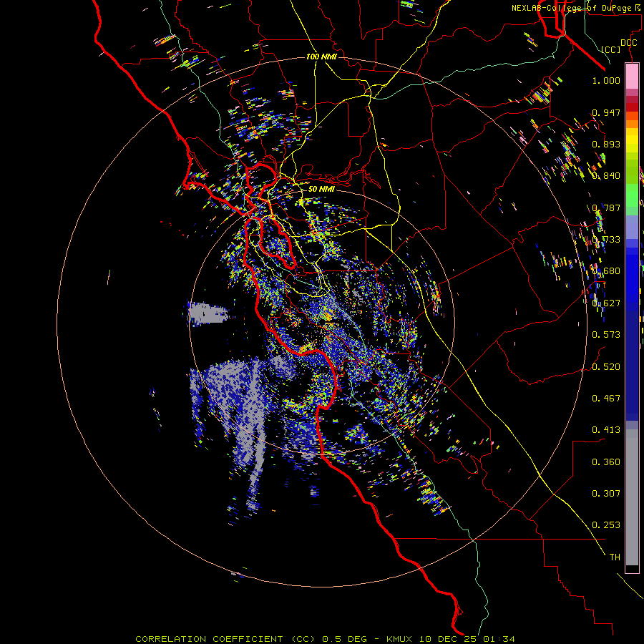Viewport: 644px width, 644px height.
Task: Select the 0.307 scale value
Action: tap(606, 494)
